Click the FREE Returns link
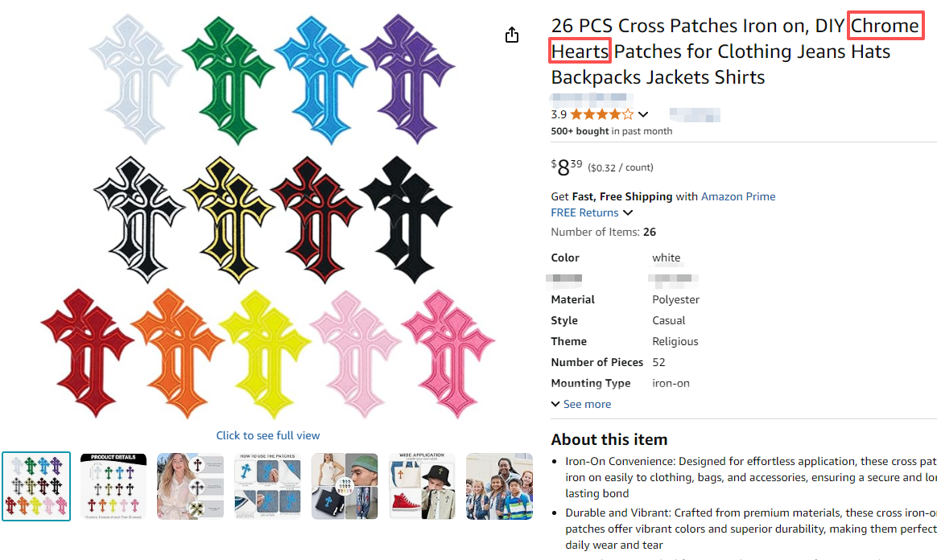The width and height of the screenshot is (937, 560). (584, 213)
